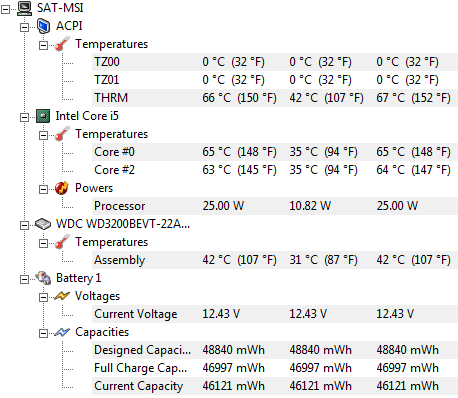The height and width of the screenshot is (398, 458).
Task: Click the Intel Core i5 chip icon
Action: tap(43, 116)
